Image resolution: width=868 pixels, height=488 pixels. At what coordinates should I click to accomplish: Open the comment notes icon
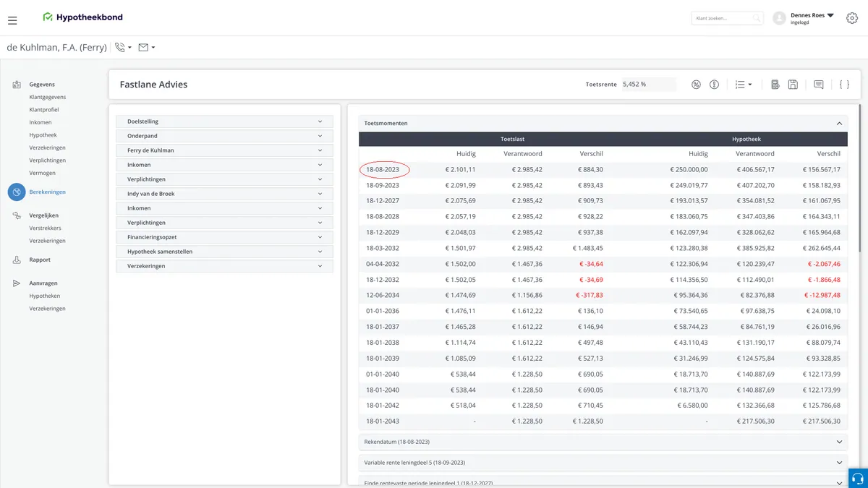(818, 85)
